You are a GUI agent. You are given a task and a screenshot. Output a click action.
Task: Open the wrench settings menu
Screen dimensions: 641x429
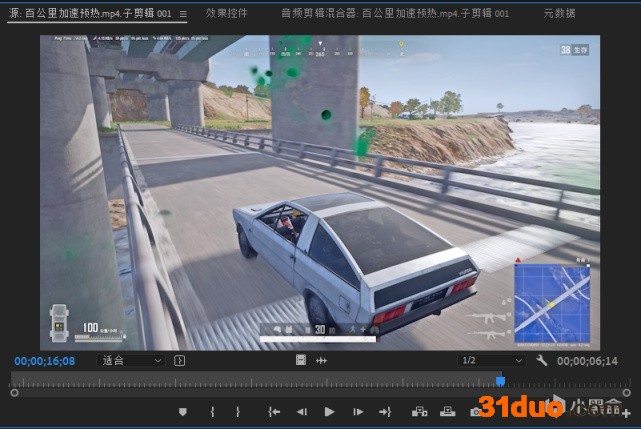pyautogui.click(x=542, y=361)
